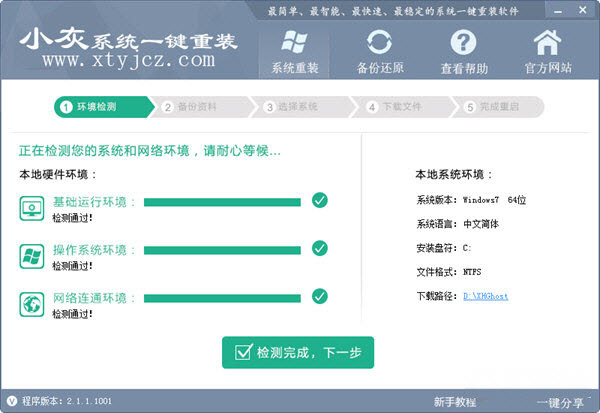
Task: Click the 本地硬件环境 heading
Action: pos(57,175)
